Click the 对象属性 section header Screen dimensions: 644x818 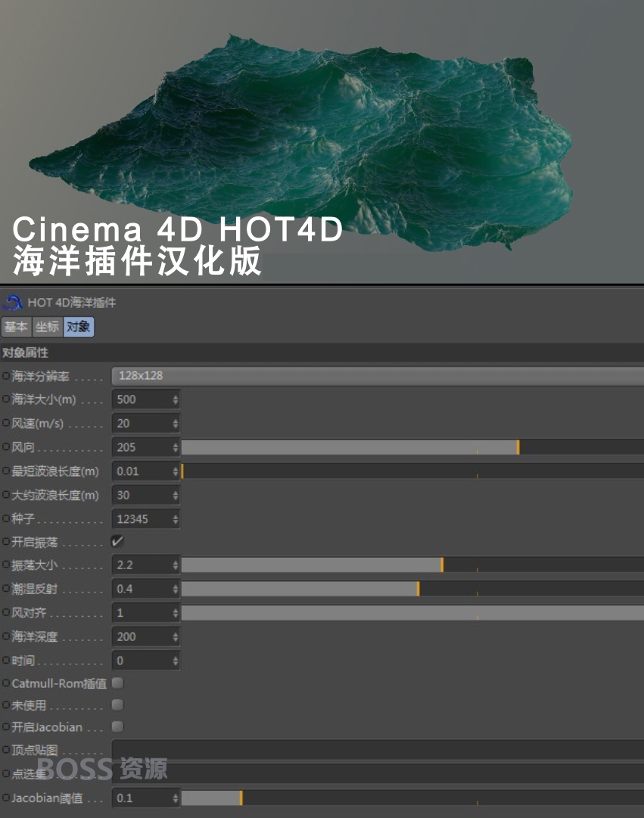coord(322,353)
